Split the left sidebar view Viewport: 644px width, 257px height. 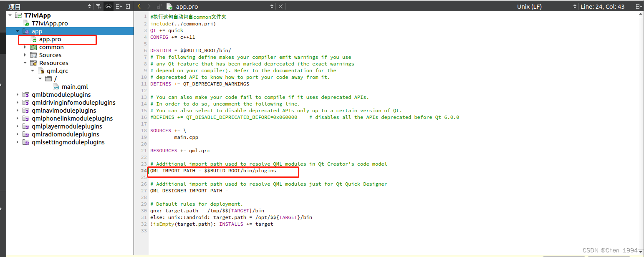[x=119, y=6]
